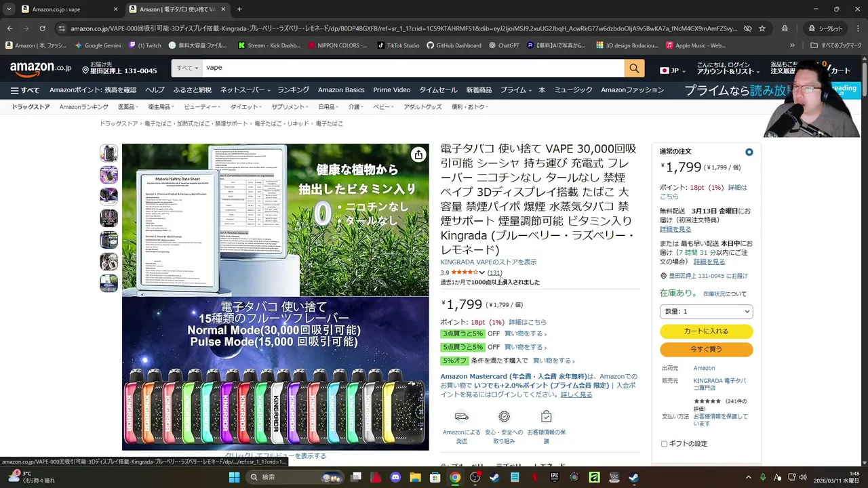Expand the 医薬品 subcategory dropdown
This screenshot has height=488, width=868.
tap(127, 107)
